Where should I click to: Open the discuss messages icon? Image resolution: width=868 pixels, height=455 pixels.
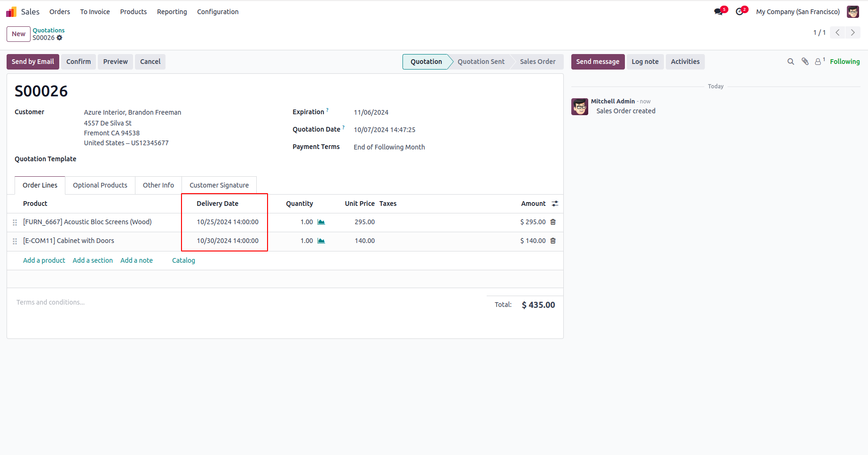[x=718, y=12]
